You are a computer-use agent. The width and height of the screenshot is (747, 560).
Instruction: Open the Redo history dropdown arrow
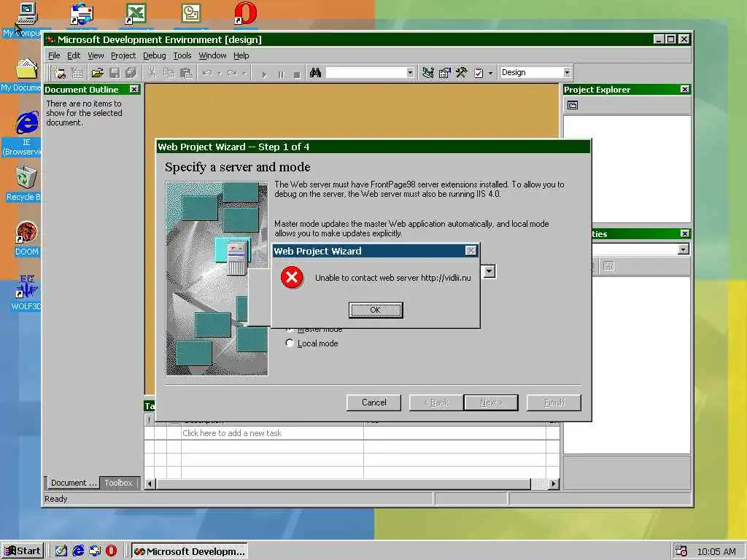(244, 73)
